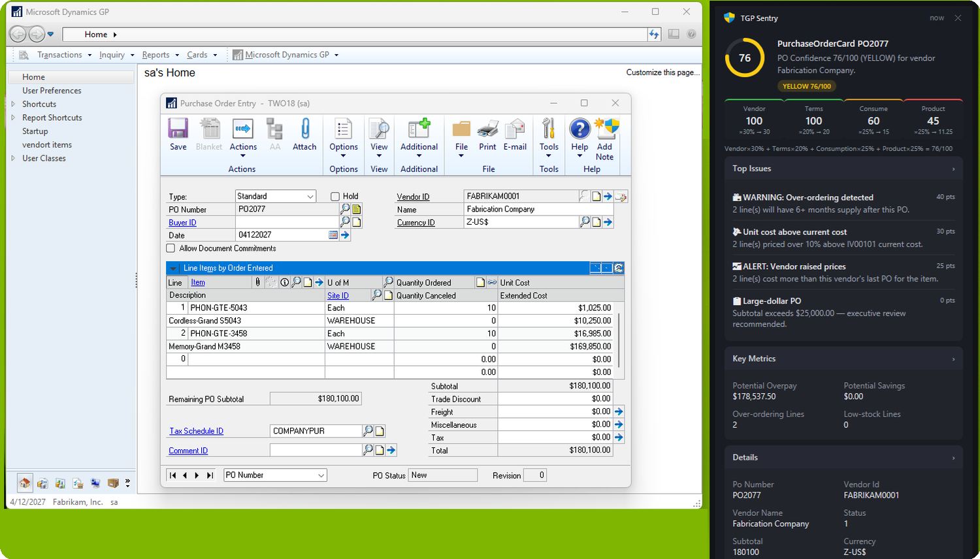This screenshot has width=980, height=559.
Task: Click the Currency ID lookup magnifier
Action: (x=585, y=222)
